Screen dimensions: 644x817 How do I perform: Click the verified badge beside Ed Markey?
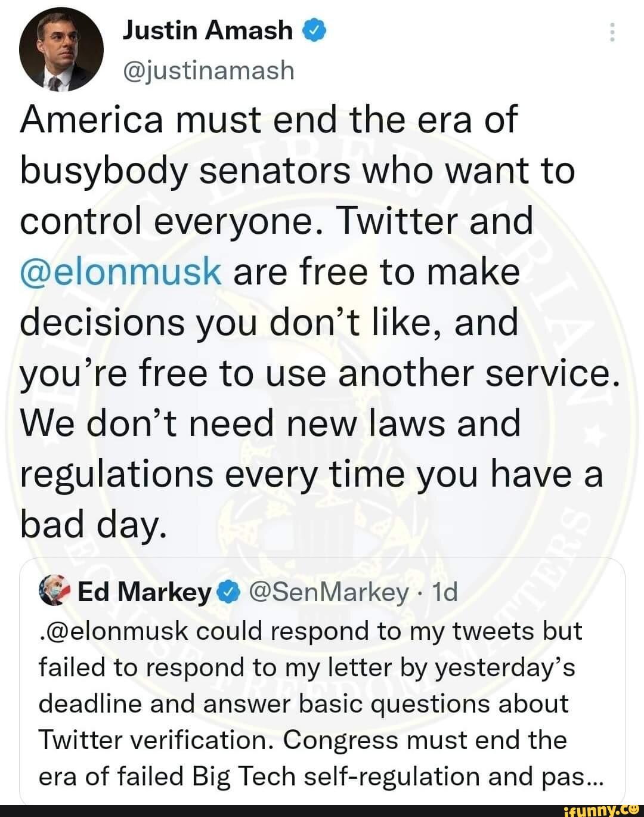pos(227,592)
